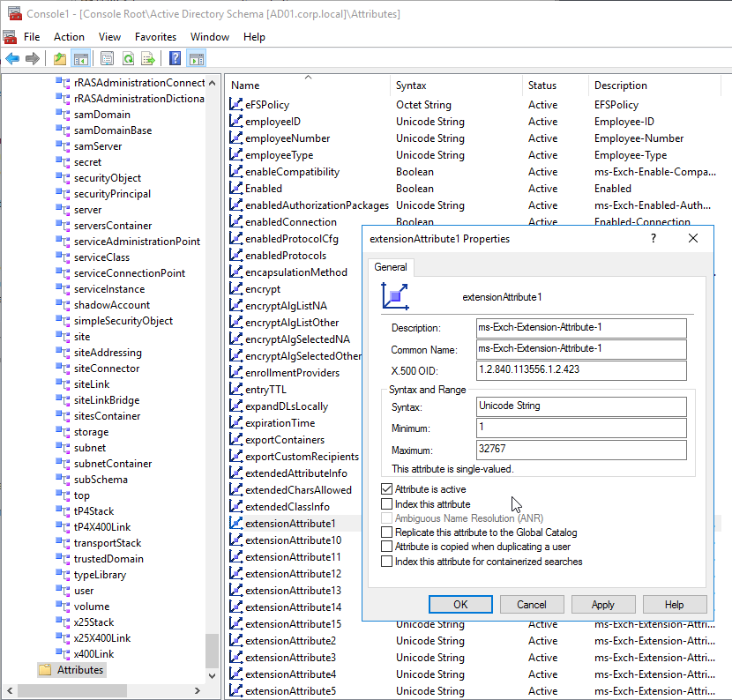
Task: Open the Window menu
Action: 210,37
